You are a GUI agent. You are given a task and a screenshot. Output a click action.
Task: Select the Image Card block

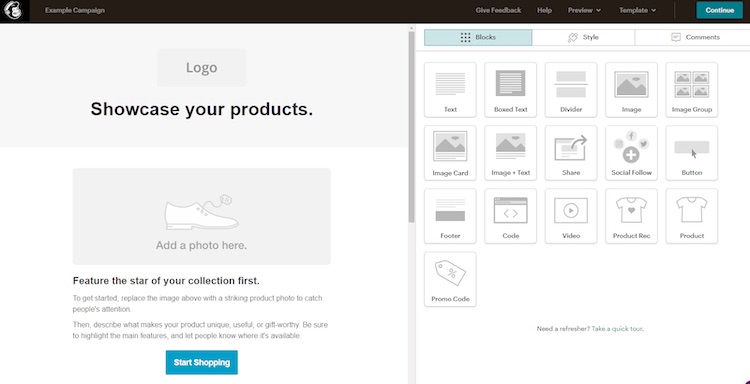pos(450,153)
